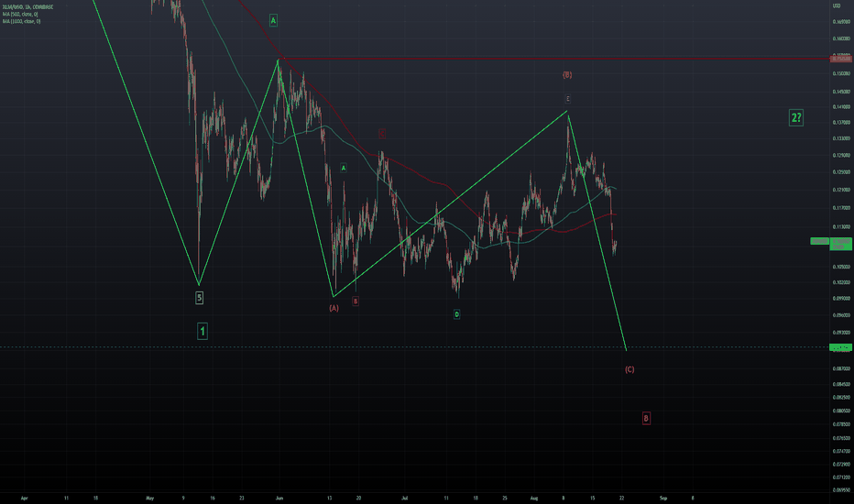Screen dimensions: 854x504
Task: Select the large green boxed "1" wave label
Action: (203, 331)
